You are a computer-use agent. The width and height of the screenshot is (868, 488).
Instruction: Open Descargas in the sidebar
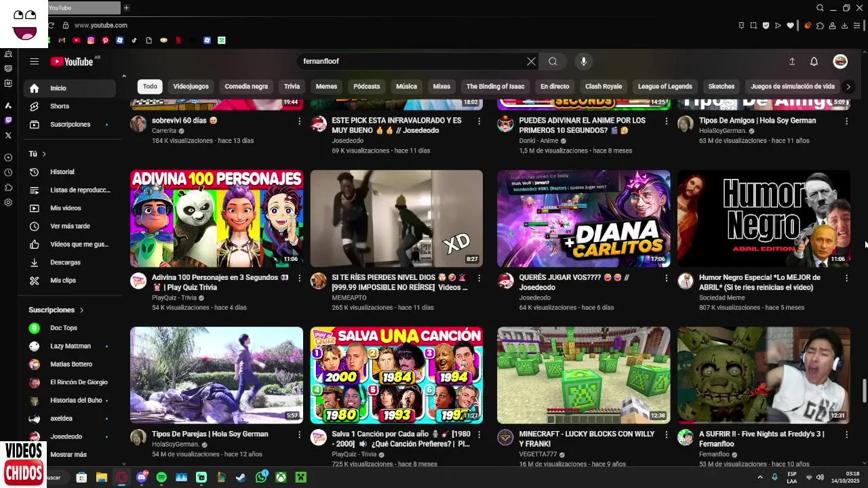tap(69, 262)
